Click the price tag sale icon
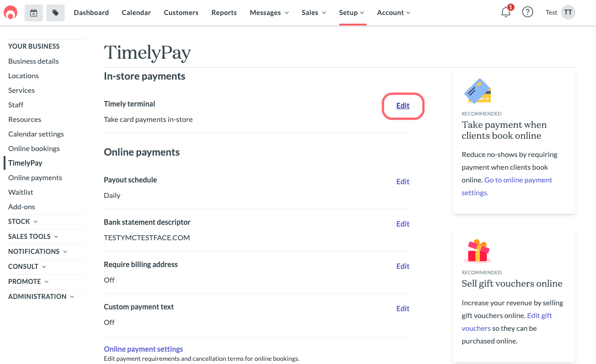 (56, 13)
